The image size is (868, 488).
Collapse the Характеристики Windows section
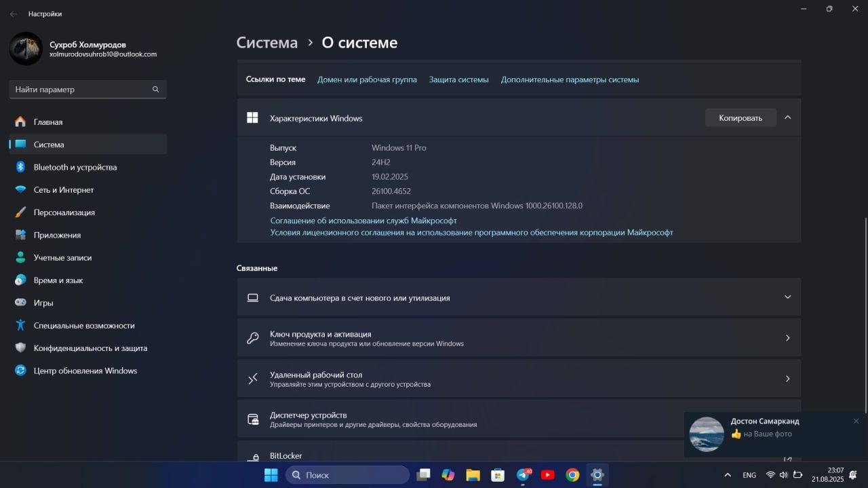coord(787,117)
